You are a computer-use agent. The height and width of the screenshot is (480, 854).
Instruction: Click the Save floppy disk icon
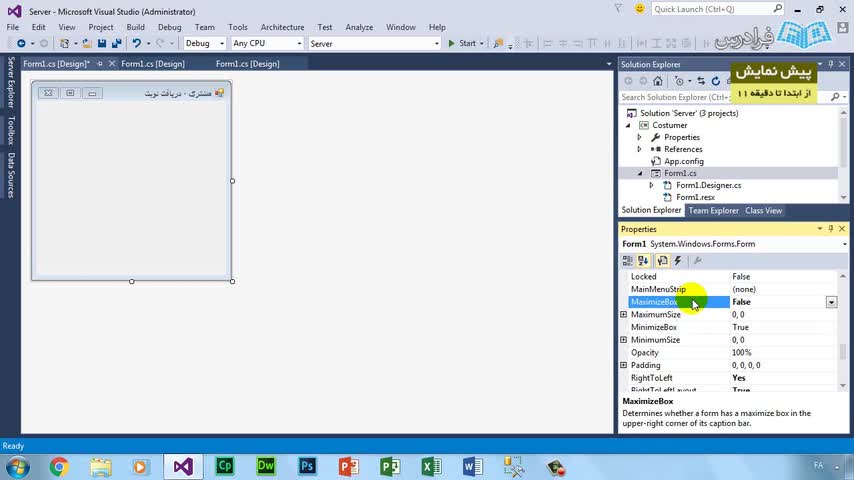pyautogui.click(x=102, y=43)
